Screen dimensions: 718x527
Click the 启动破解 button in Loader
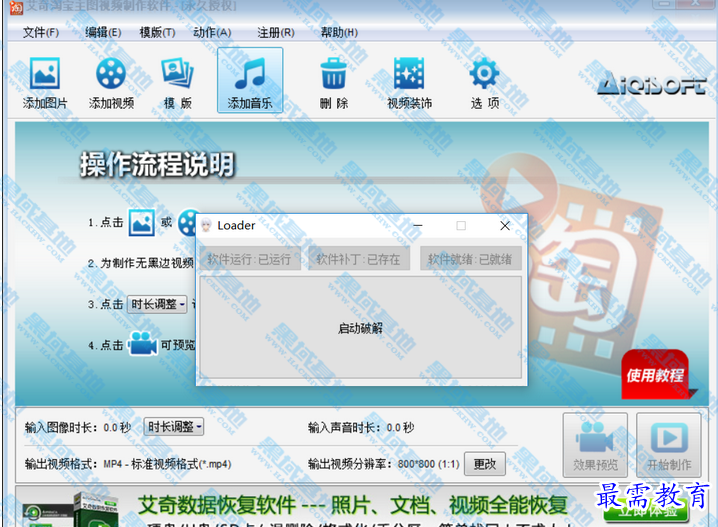[x=361, y=327]
